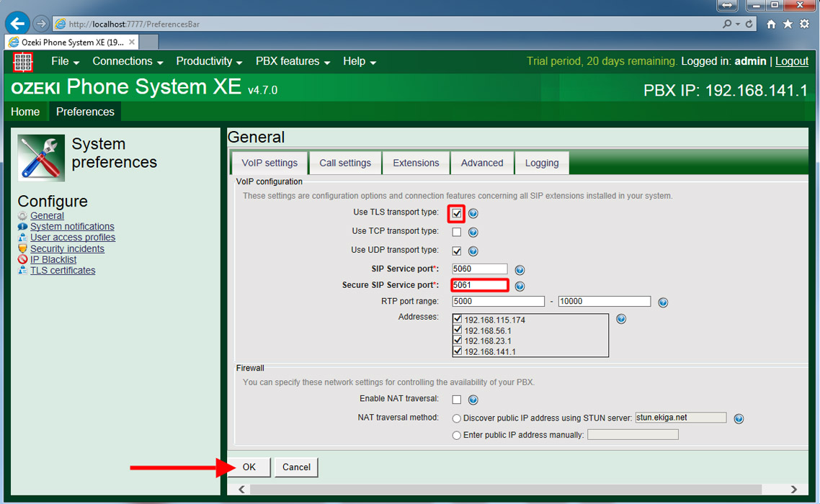Go to the Home tab

[25, 112]
